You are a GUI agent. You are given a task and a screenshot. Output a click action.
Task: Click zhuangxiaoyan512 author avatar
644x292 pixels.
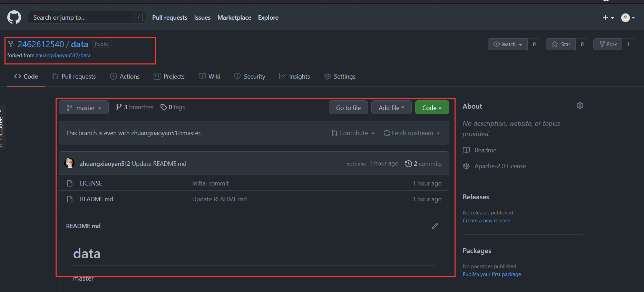click(70, 163)
